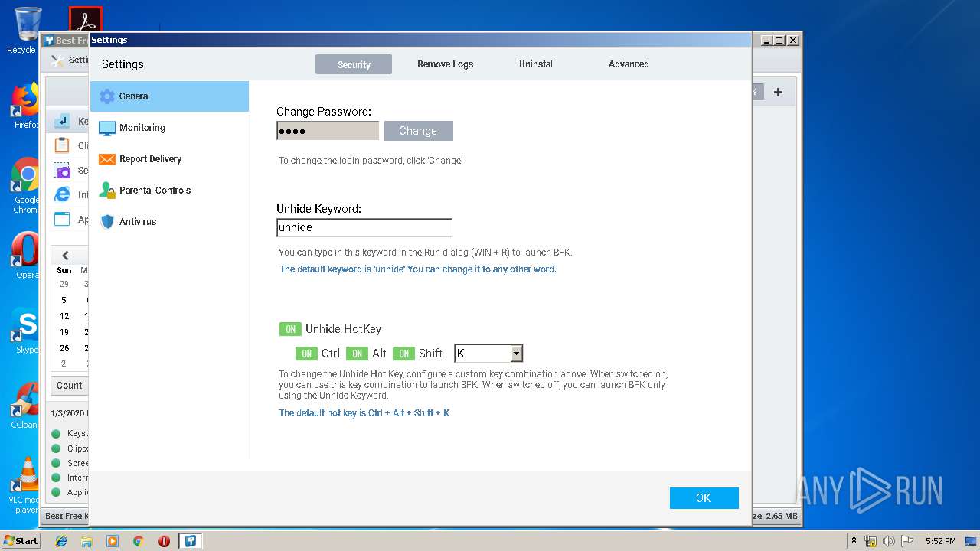Click the Start button
Image resolution: width=980 pixels, height=551 pixels.
pos(21,541)
